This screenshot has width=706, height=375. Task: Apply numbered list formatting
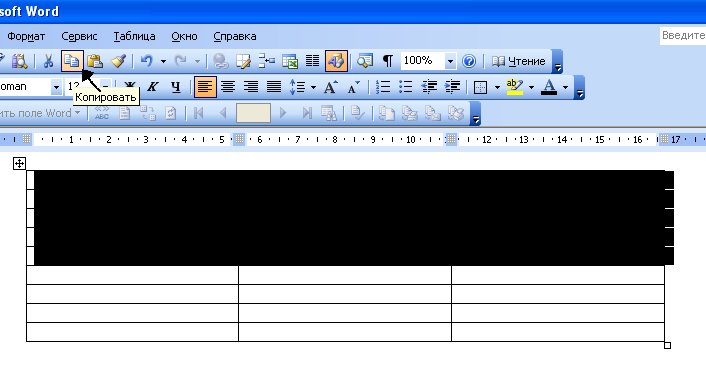click(383, 87)
